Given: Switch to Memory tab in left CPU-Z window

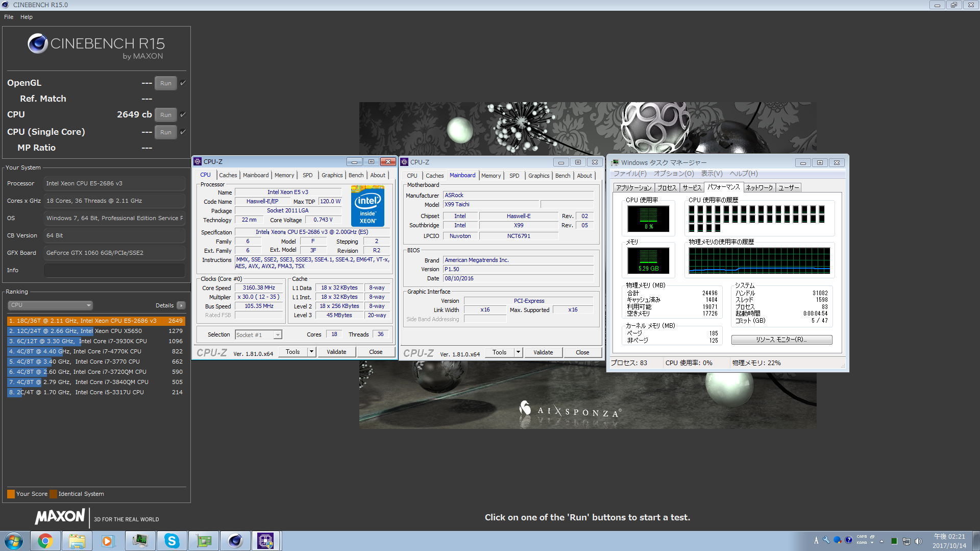Looking at the screenshot, I should (284, 175).
